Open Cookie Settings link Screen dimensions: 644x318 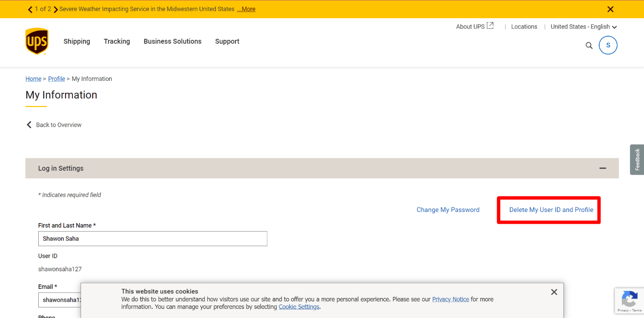pyautogui.click(x=299, y=307)
